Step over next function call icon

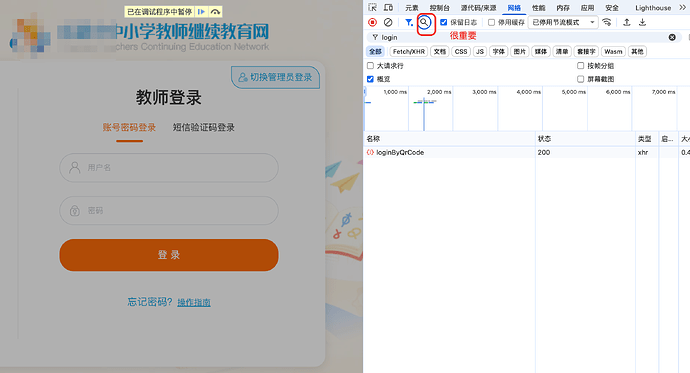tap(215, 12)
